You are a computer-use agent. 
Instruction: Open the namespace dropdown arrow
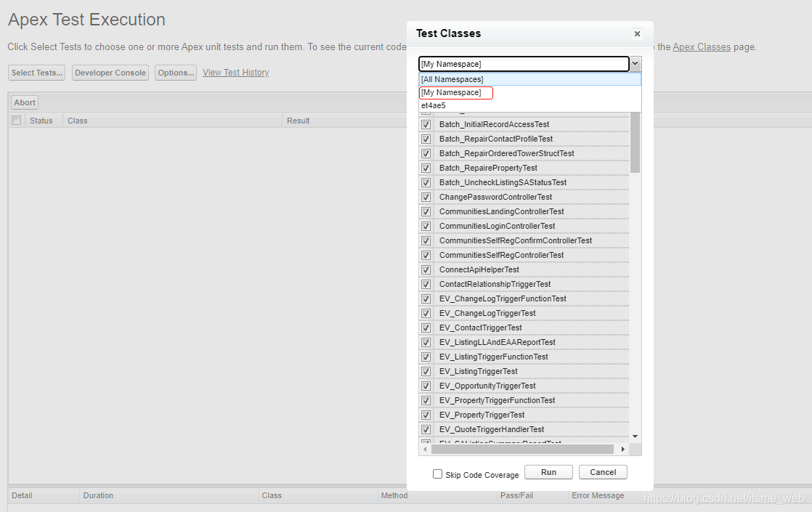[636, 64]
